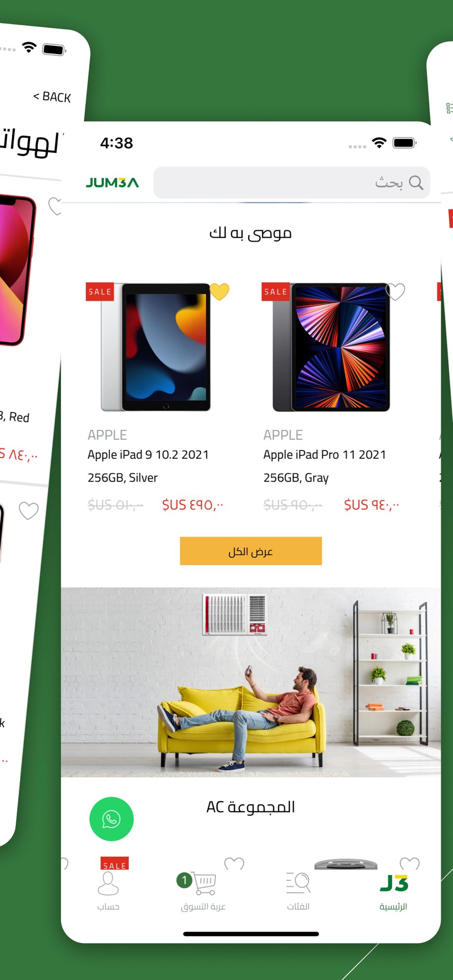Screen dimensions: 453x980
Task: Toggle favorite heart on iPad Pro 11
Action: [x=396, y=292]
